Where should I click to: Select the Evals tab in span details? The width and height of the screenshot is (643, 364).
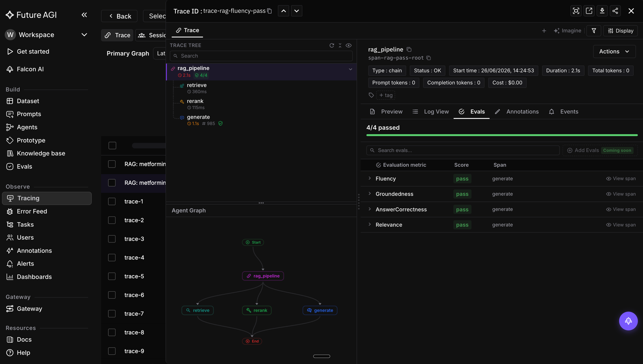click(x=472, y=111)
